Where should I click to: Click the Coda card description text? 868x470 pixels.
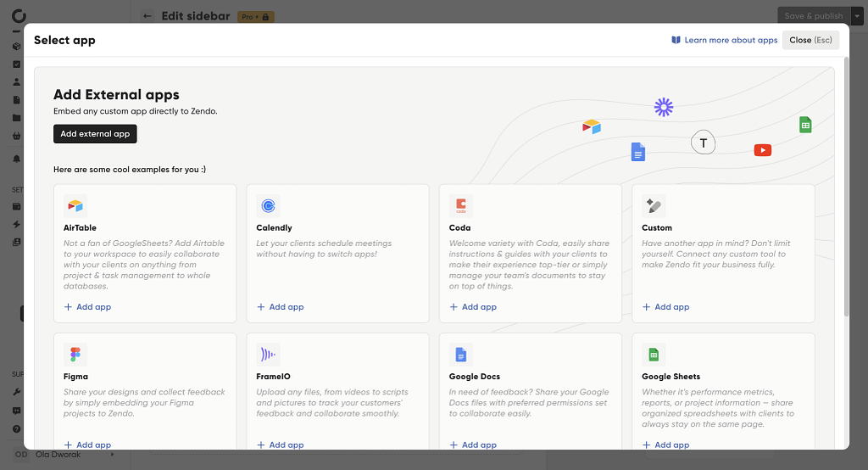[x=529, y=265]
